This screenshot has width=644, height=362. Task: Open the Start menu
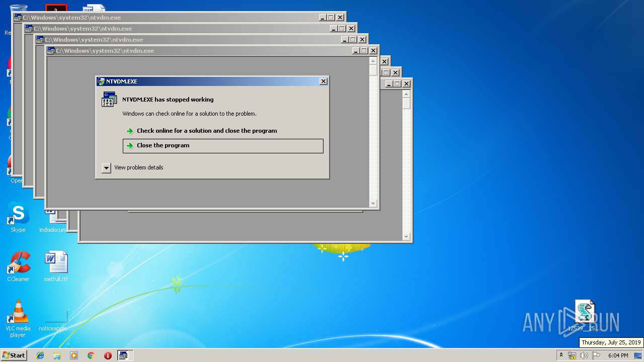click(14, 355)
